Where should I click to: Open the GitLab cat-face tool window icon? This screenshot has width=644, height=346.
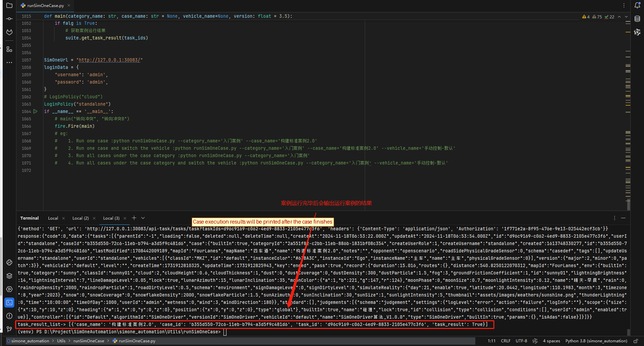pyautogui.click(x=9, y=32)
